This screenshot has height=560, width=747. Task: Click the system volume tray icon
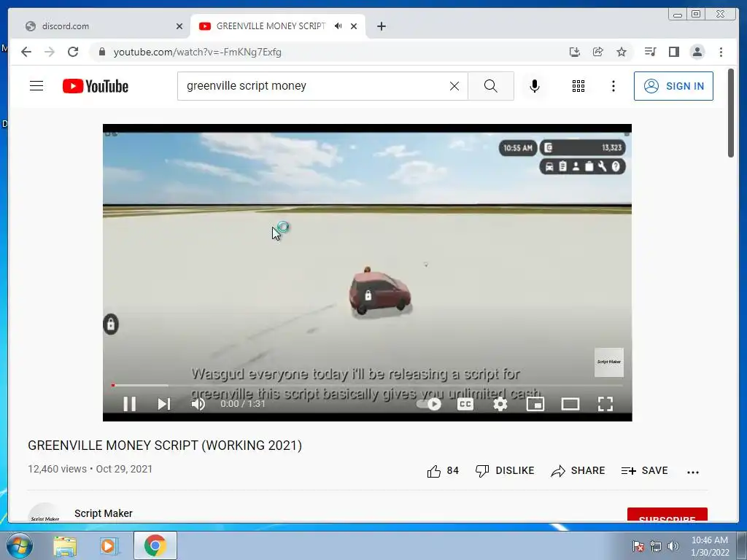coord(673,546)
